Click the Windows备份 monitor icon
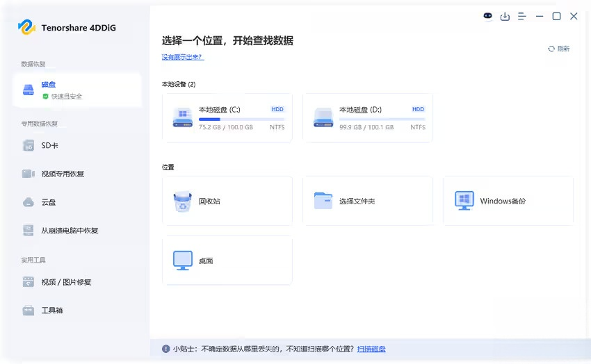591x364 pixels. pos(464,201)
